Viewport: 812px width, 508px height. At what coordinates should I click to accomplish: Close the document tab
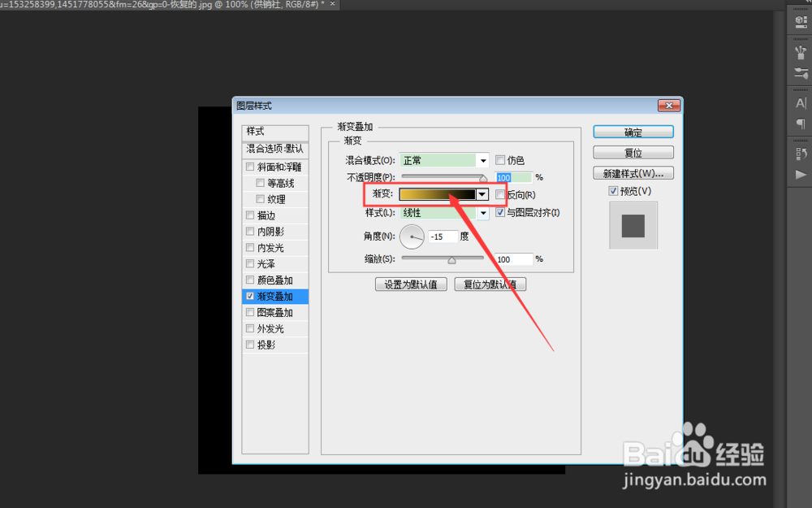(332, 3)
